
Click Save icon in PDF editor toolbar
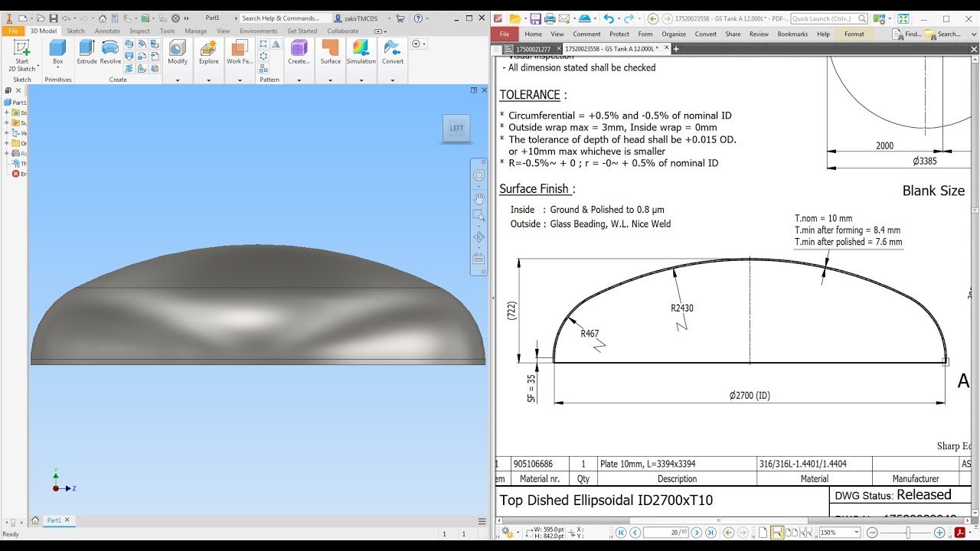tap(535, 18)
